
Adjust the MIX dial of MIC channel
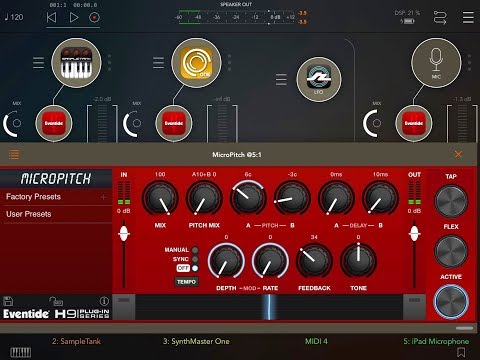373,123
